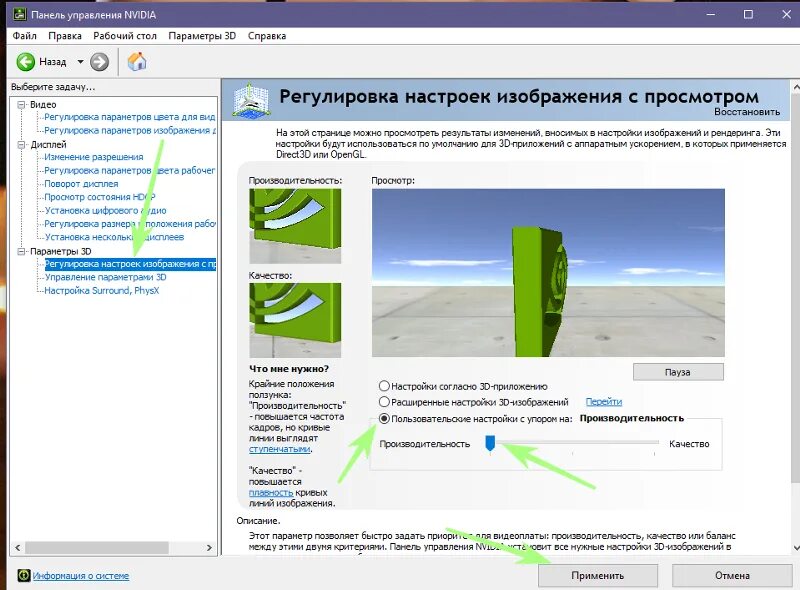Click the Перейти link
Screen dimensions: 800x590
point(604,402)
